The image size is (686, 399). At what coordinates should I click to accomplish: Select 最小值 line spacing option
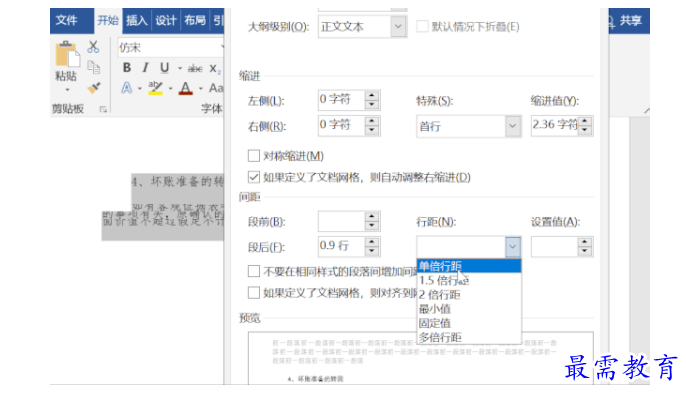[x=469, y=309]
